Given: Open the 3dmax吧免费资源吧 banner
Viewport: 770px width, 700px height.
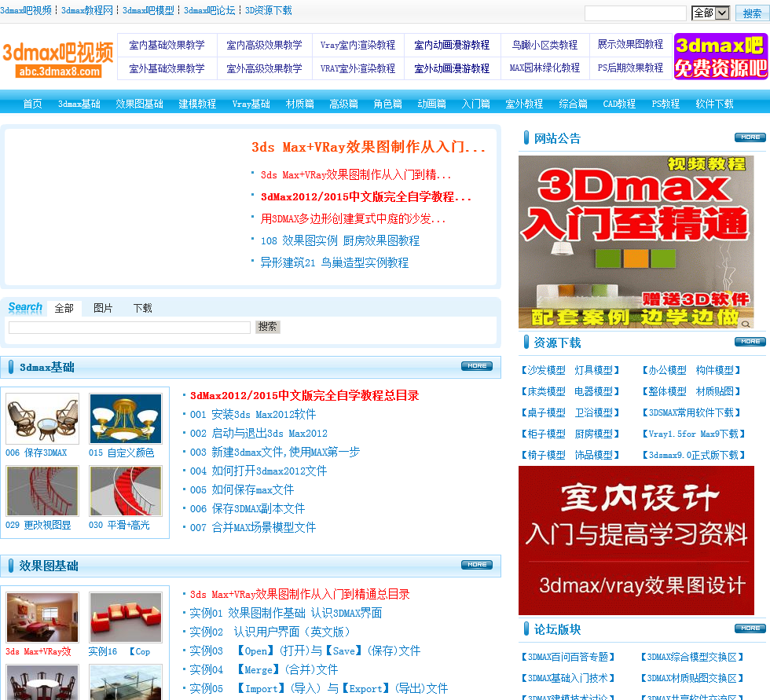Looking at the screenshot, I should coord(720,57).
